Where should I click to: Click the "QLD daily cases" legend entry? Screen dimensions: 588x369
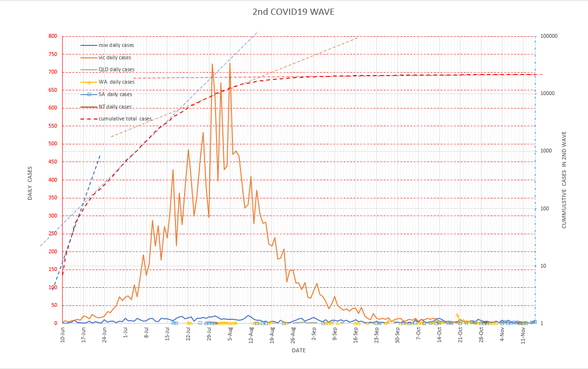pos(108,70)
